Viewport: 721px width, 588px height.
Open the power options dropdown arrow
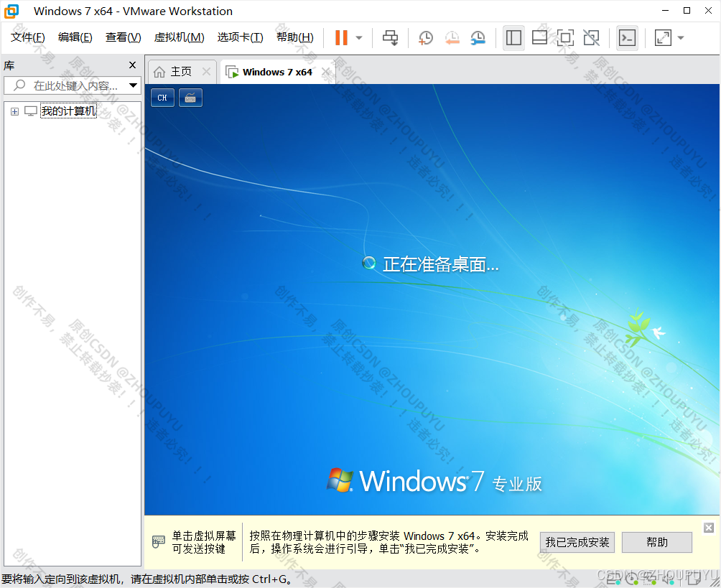[359, 38]
